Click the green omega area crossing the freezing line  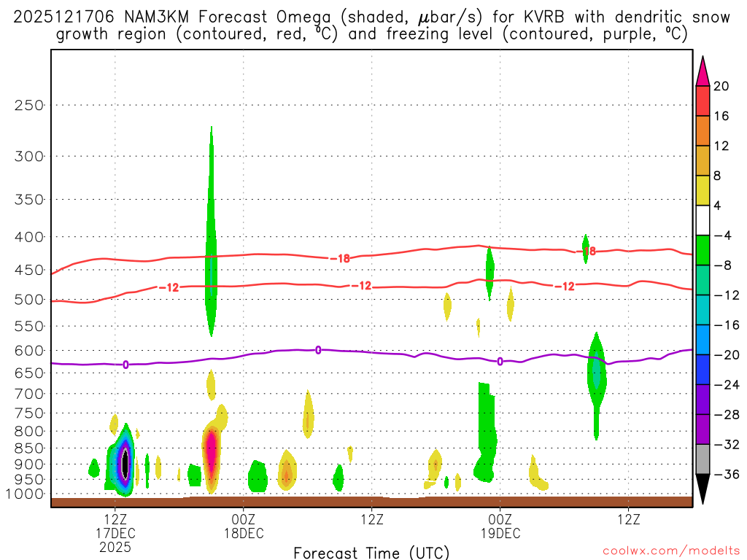(597, 376)
